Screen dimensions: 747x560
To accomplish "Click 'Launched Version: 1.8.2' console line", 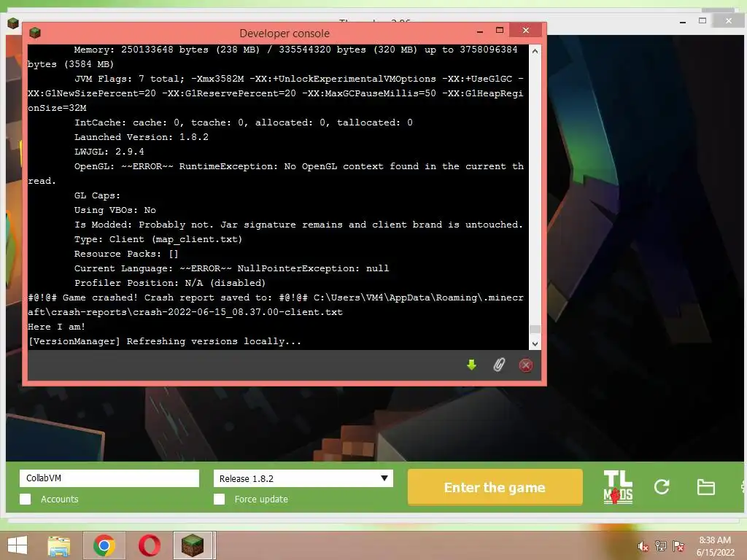I will coord(141,137).
